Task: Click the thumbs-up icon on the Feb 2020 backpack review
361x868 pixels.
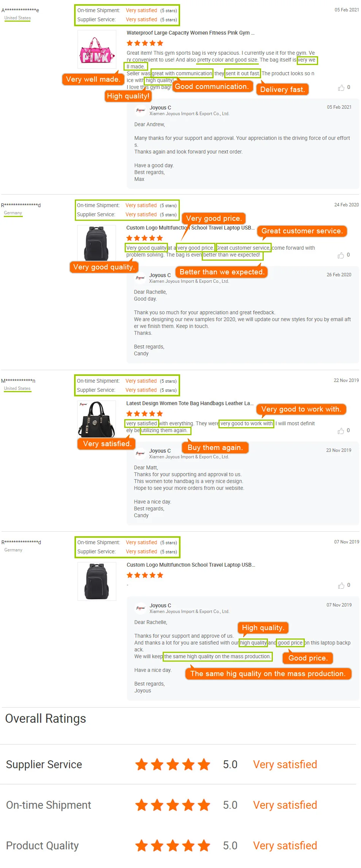Action: [342, 255]
